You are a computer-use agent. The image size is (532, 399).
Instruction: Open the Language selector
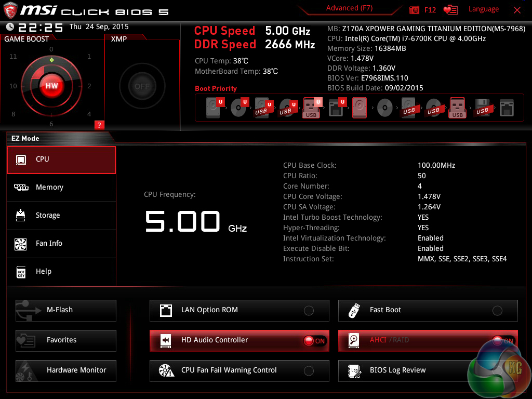coord(484,9)
